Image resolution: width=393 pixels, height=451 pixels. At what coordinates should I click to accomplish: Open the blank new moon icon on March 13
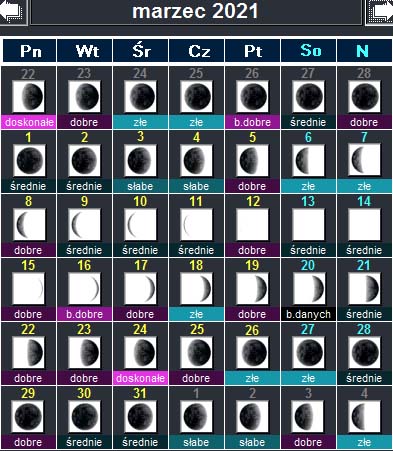tap(308, 224)
